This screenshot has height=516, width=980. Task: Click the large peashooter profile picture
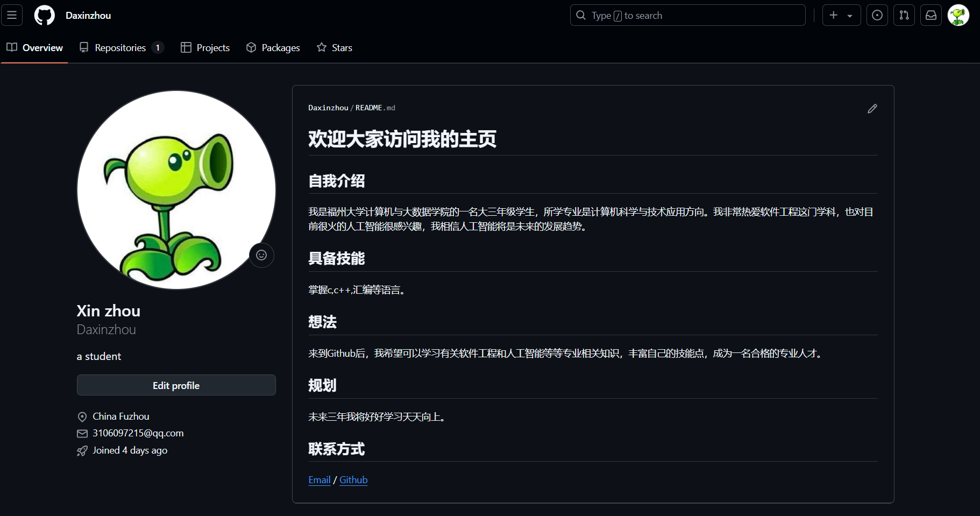point(176,190)
